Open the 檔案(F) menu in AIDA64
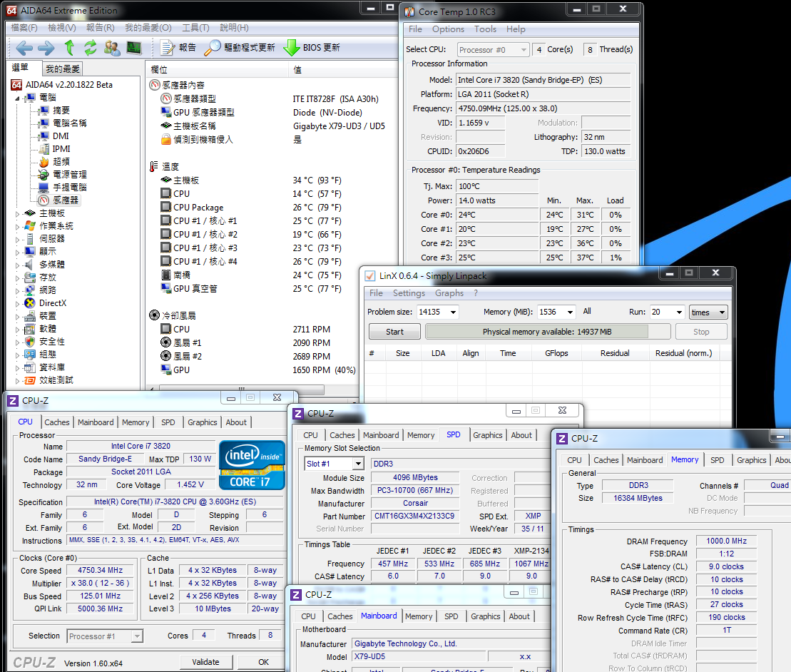 (24, 28)
